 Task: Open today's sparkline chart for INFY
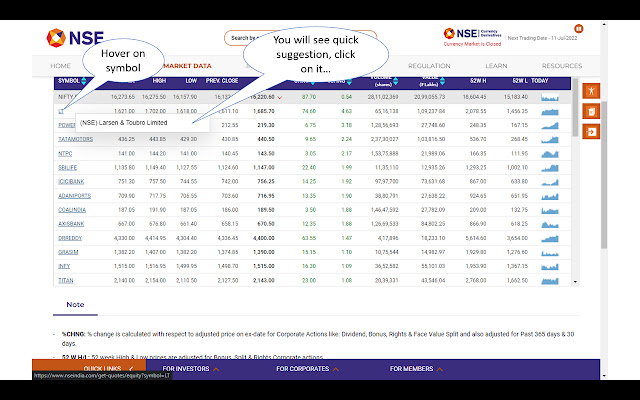(549, 267)
